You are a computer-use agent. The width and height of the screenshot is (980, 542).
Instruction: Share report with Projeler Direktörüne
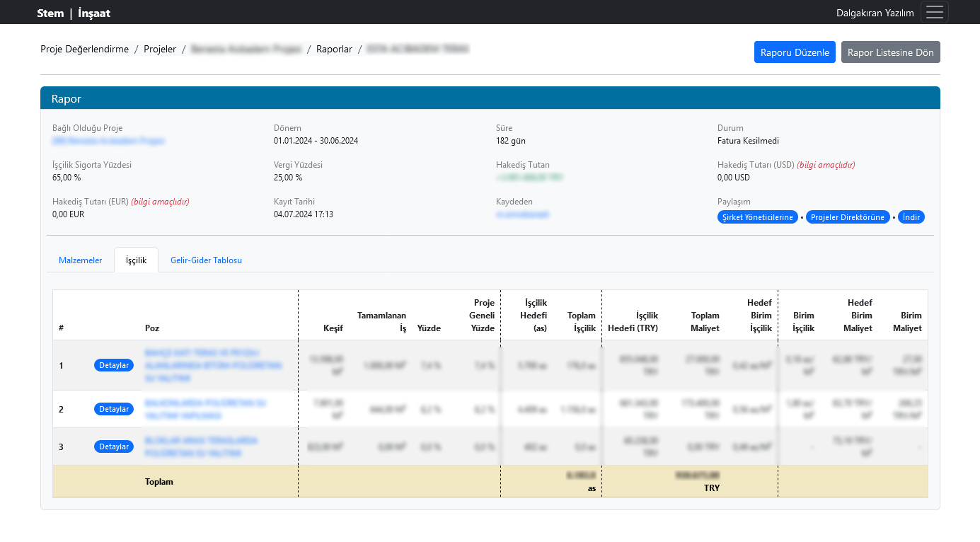pos(848,217)
